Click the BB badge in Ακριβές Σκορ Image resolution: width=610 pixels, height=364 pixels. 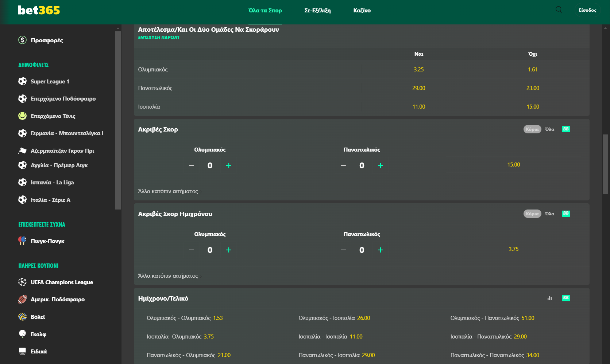pyautogui.click(x=566, y=129)
